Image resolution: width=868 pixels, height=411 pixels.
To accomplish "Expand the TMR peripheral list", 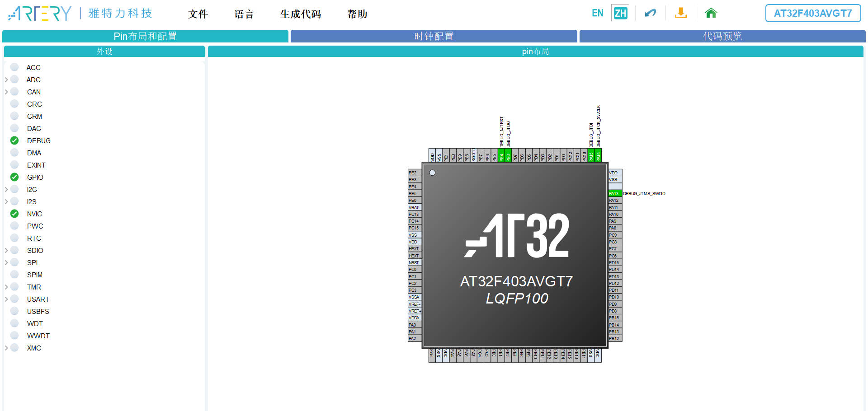I will point(6,287).
